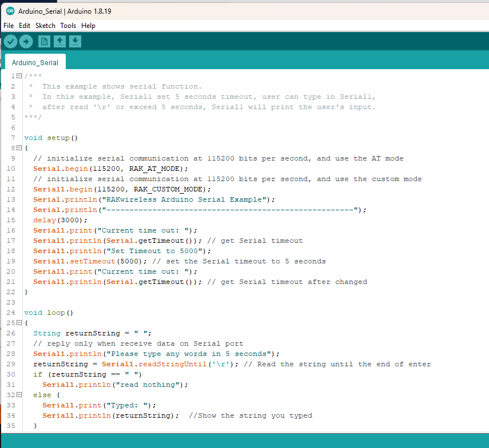Viewport: 489px width, 448px height.
Task: Open the Help menu
Action: click(88, 26)
